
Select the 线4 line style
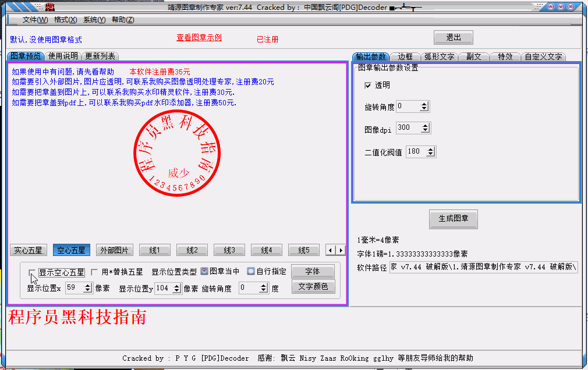point(266,250)
